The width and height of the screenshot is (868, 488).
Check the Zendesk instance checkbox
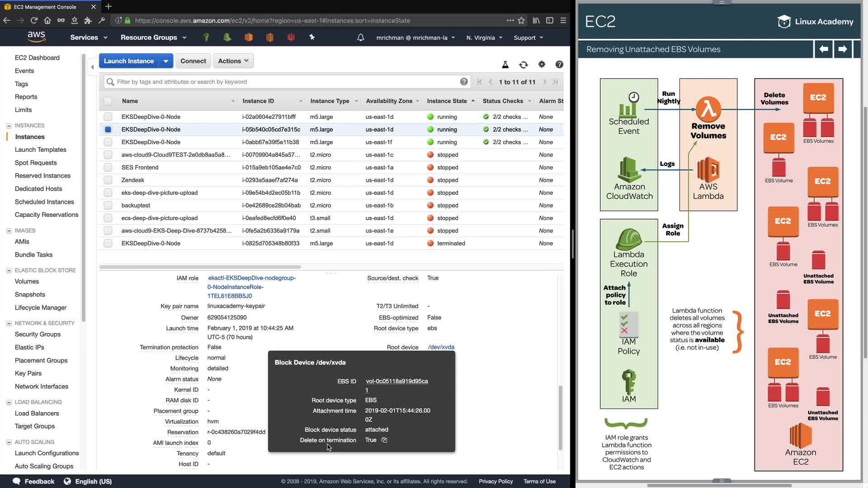point(108,180)
